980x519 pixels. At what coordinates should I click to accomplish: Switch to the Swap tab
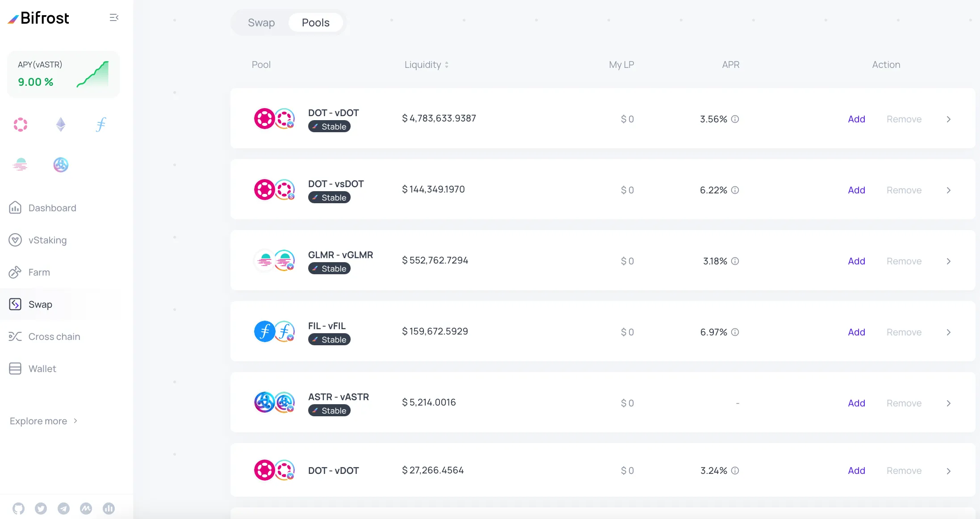261,22
